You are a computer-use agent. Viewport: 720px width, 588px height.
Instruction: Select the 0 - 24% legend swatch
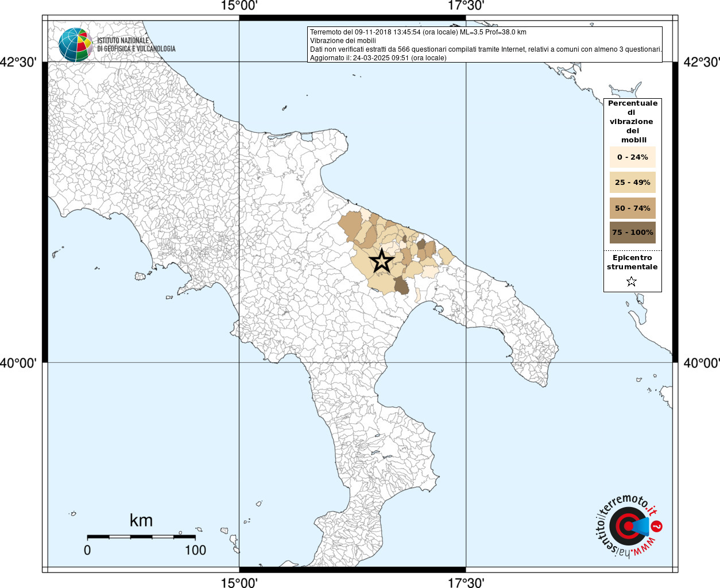click(633, 157)
